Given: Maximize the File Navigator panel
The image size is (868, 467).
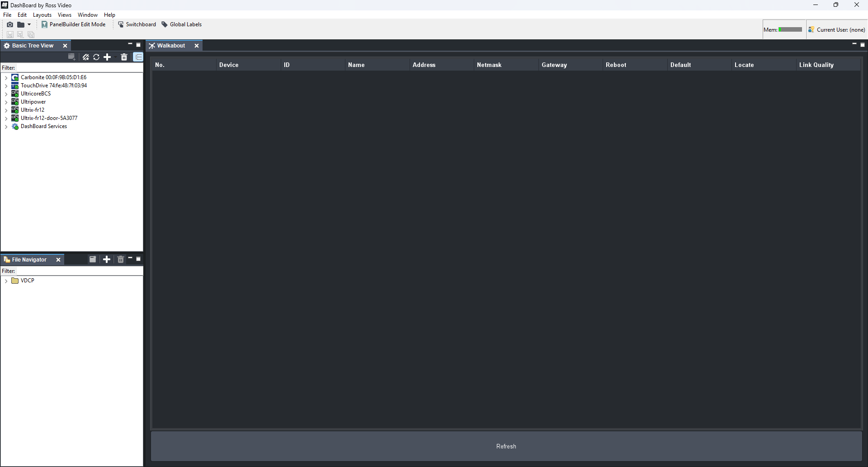Looking at the screenshot, I should point(138,259).
